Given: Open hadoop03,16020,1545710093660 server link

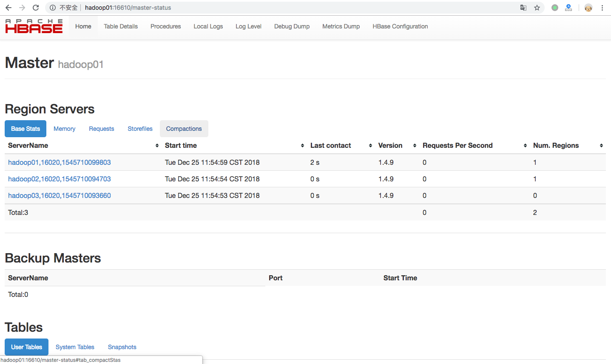Looking at the screenshot, I should tap(60, 195).
